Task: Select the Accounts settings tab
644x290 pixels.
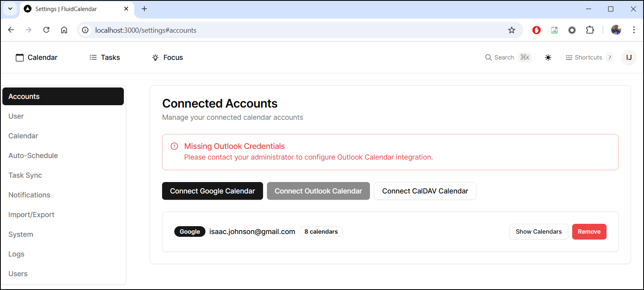Action: point(63,97)
